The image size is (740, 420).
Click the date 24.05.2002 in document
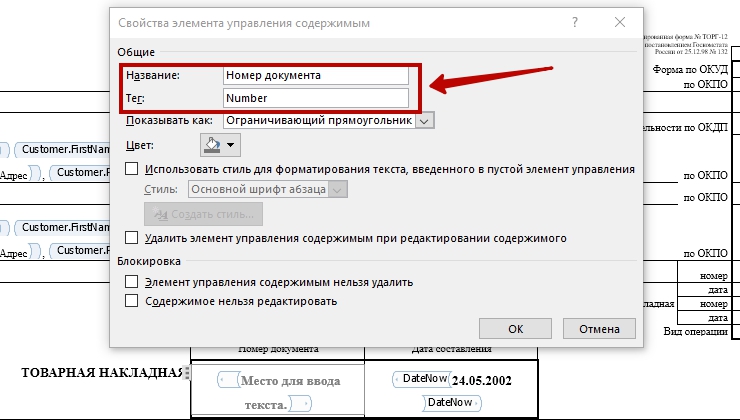[481, 380]
